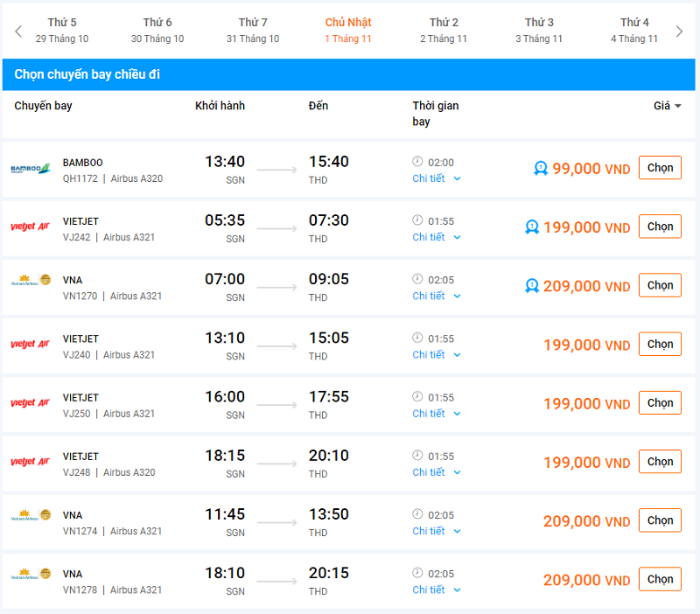Screen dimensions: 700x614
Task: Expand Chi tiết for Bamboo flight QH1172
Action: pos(436,178)
